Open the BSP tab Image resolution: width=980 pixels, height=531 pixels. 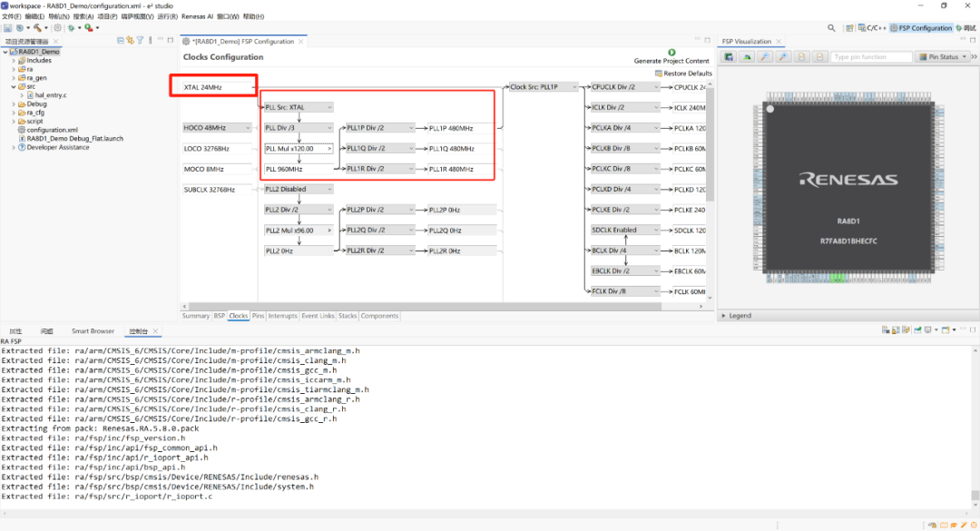click(220, 316)
